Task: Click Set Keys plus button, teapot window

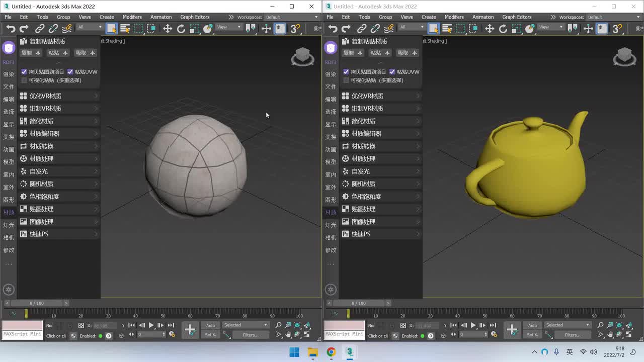Action: point(512,330)
